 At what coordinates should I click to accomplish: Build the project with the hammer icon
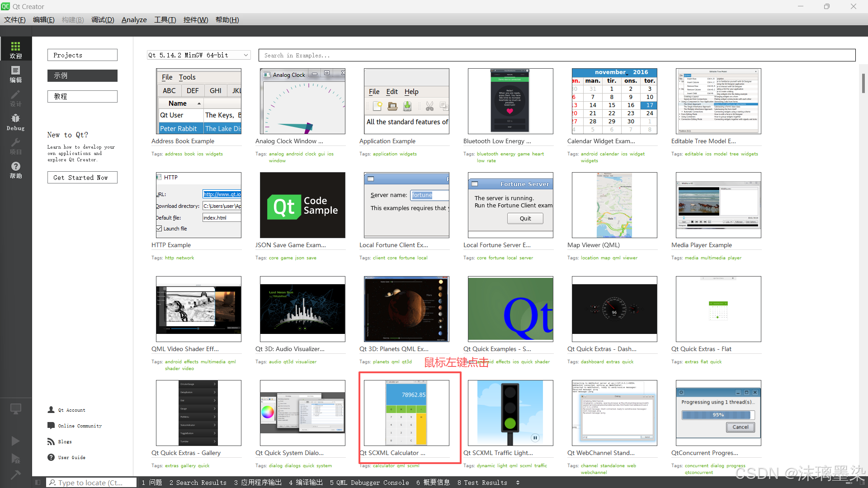click(15, 474)
